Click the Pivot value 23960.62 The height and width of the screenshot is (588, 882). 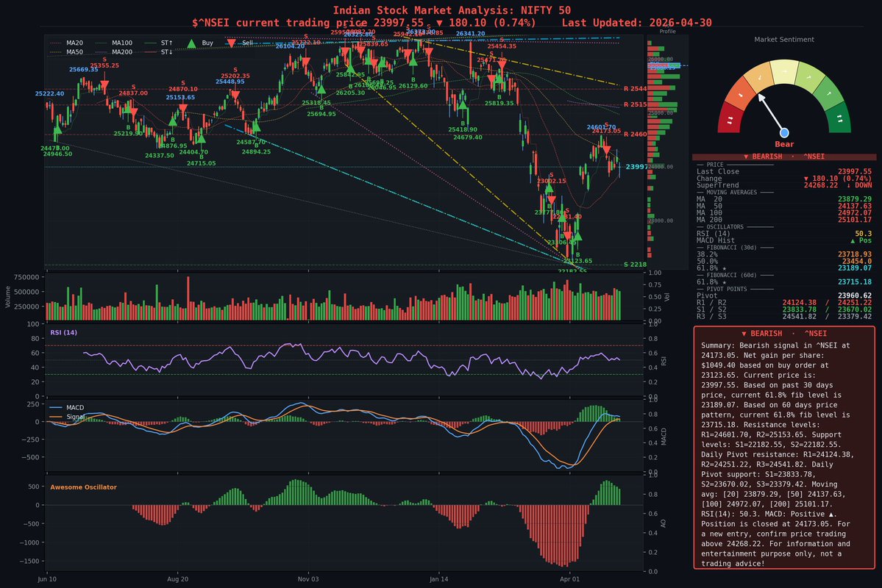pyautogui.click(x=855, y=295)
